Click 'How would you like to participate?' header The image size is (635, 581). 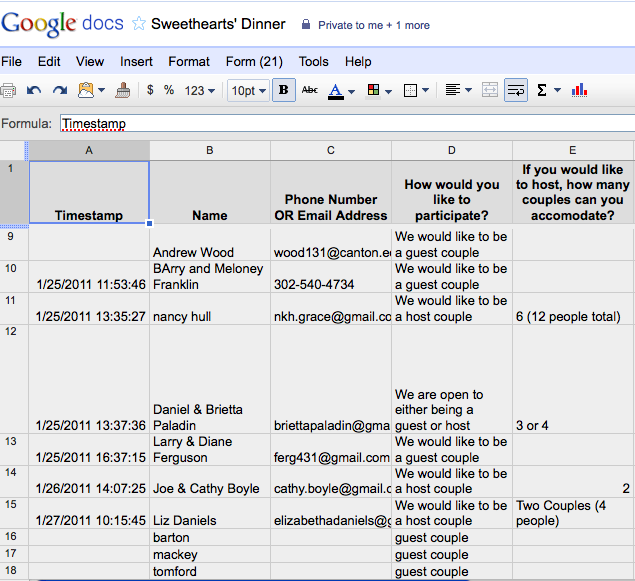click(452, 192)
